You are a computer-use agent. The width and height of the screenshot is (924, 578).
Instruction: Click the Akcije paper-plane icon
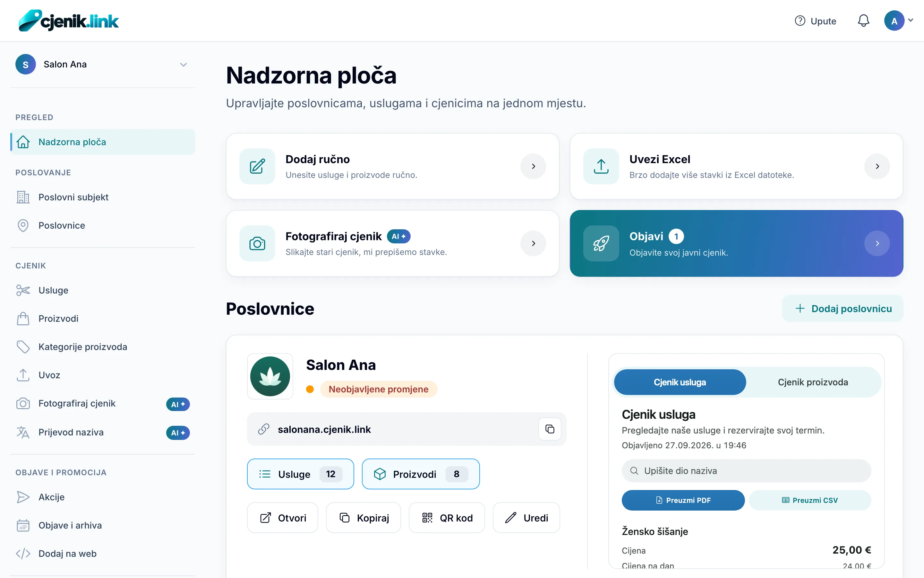pyautogui.click(x=23, y=497)
